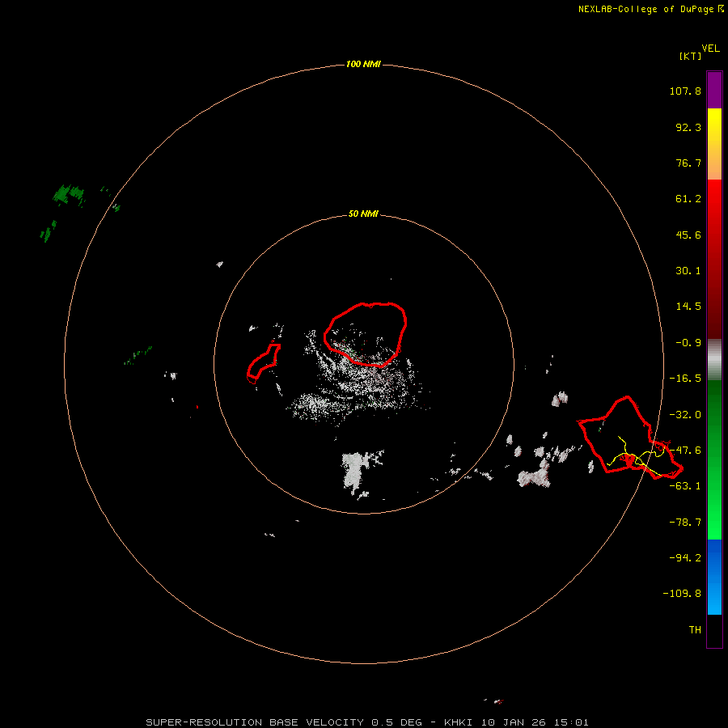The height and width of the screenshot is (728, 728).
Task: Click the blue segment of the color bar
Action: 714,576
